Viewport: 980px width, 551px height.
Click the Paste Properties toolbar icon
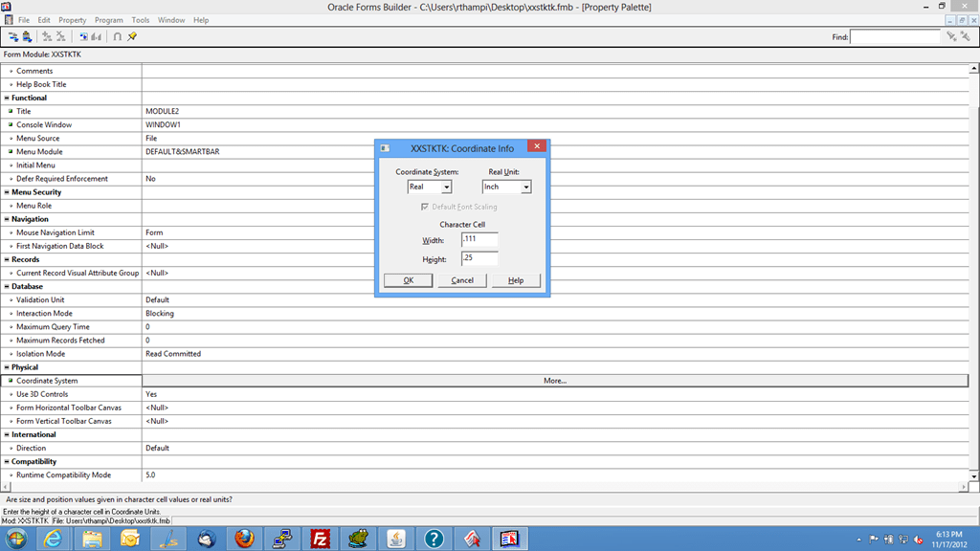pyautogui.click(x=27, y=37)
